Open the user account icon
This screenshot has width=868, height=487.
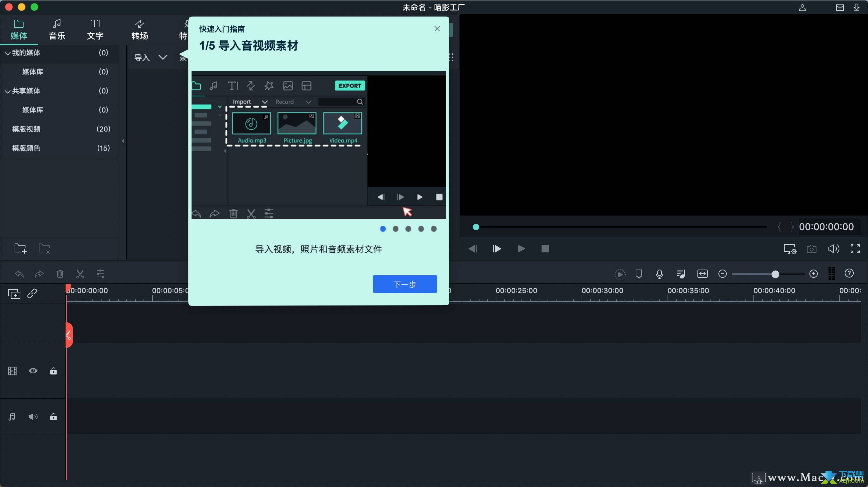802,7
